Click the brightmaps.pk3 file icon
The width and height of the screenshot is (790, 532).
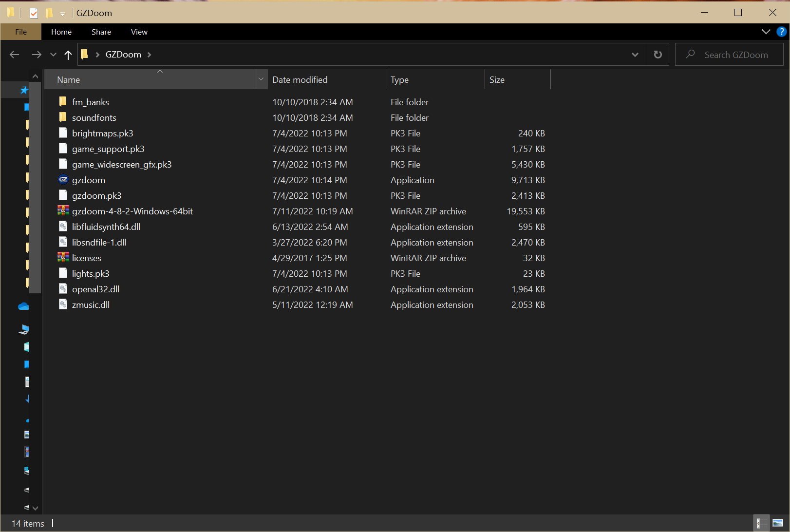63,133
